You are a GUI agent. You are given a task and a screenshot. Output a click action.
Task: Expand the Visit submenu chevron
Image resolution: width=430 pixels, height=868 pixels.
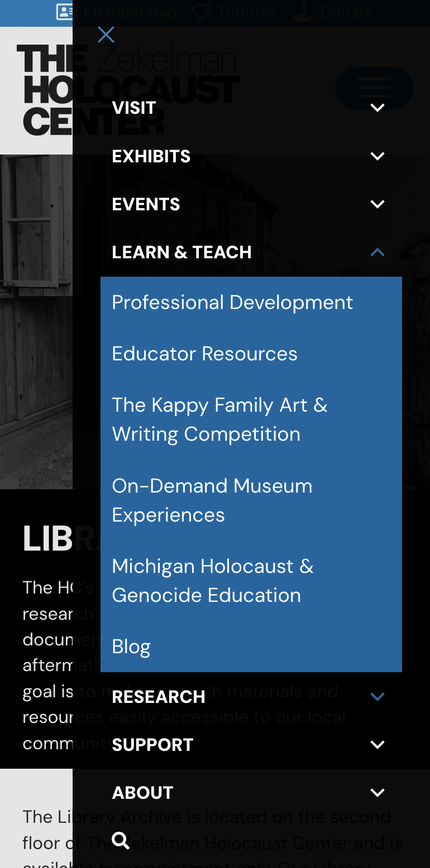coord(378,108)
